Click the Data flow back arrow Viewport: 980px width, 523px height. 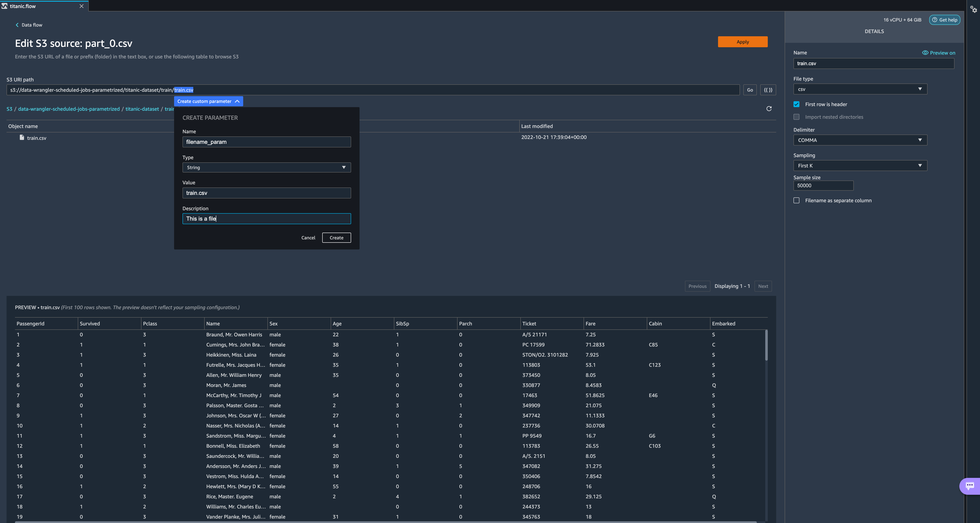pyautogui.click(x=17, y=25)
